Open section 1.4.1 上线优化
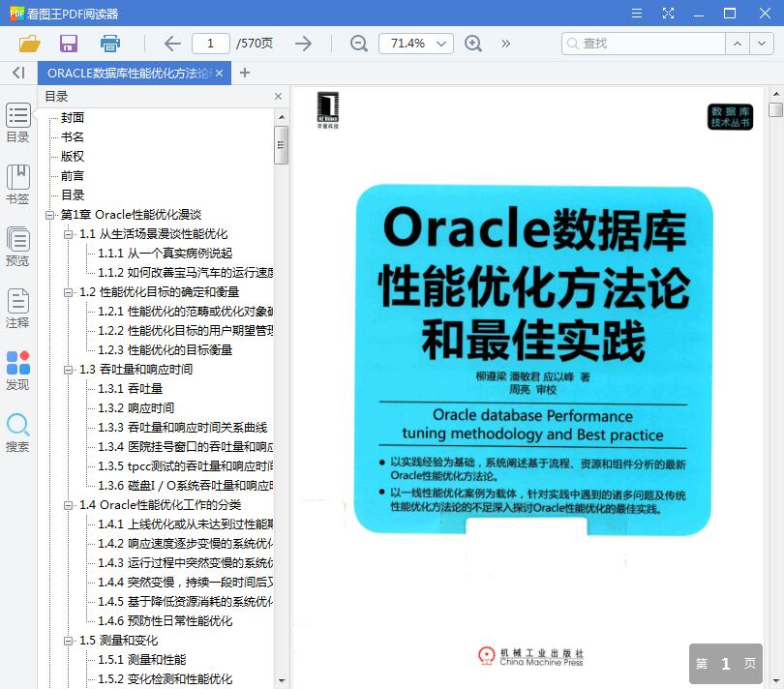The height and width of the screenshot is (689, 784). coord(186,524)
